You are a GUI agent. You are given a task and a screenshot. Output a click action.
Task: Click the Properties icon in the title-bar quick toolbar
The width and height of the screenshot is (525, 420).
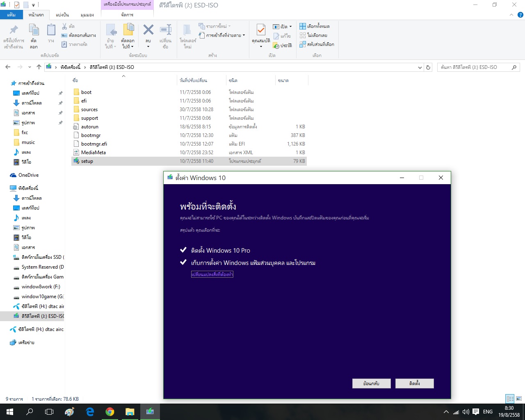point(17,5)
